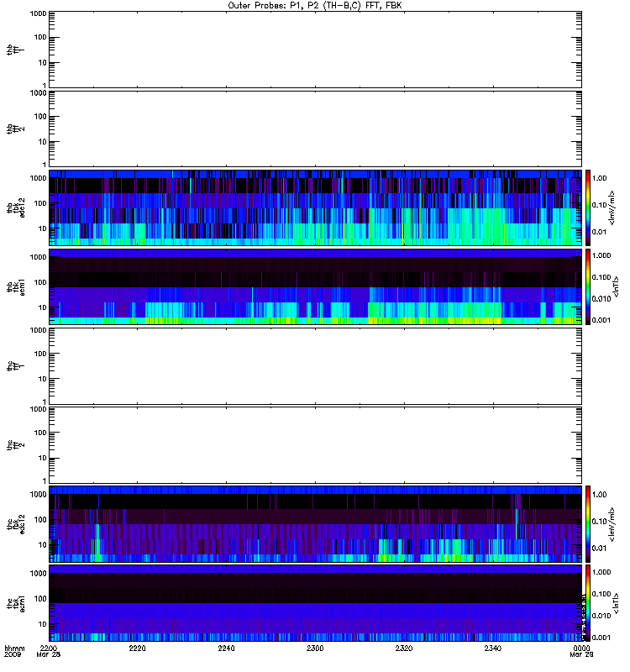Viewport: 630px width, 672px height.
Task: Click the thb fbk edc12 spectrogram panel
Action: 316,207
